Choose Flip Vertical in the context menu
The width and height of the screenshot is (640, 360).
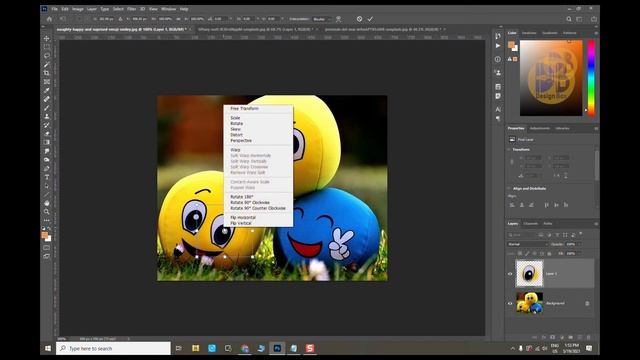click(241, 223)
